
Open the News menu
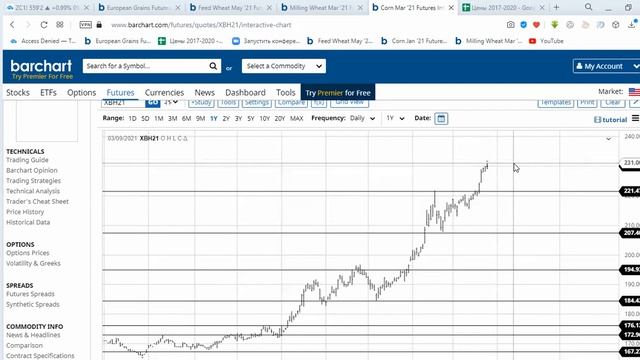[x=204, y=93]
